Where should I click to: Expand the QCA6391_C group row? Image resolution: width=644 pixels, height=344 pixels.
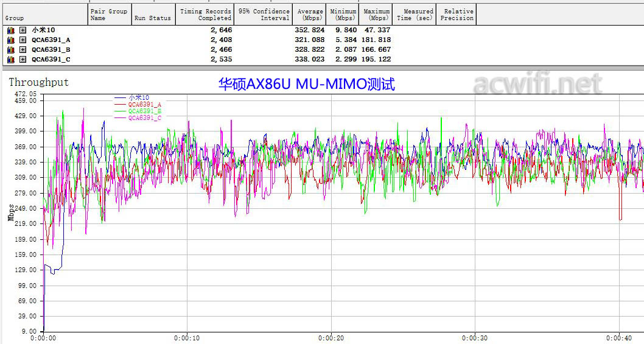(x=23, y=59)
